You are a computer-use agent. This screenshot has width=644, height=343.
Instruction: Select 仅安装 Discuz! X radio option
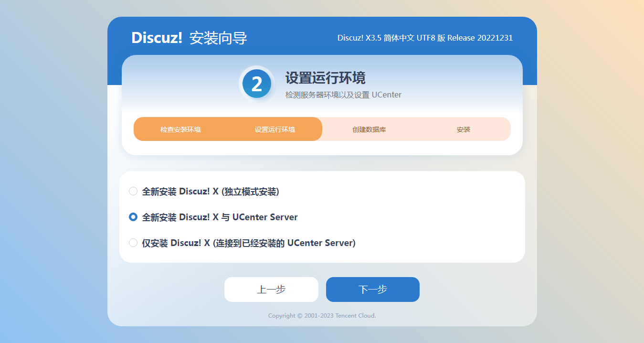click(133, 243)
